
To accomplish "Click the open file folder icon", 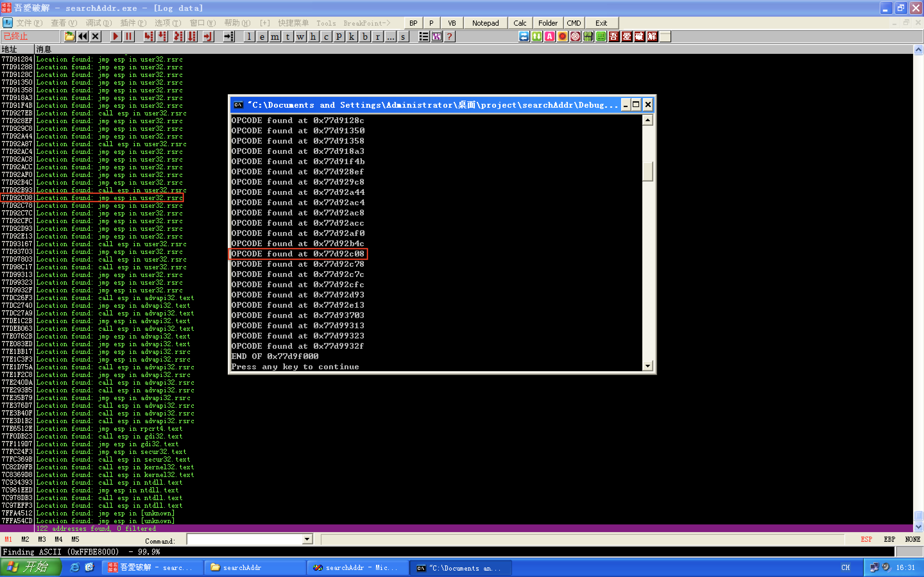I will click(69, 37).
